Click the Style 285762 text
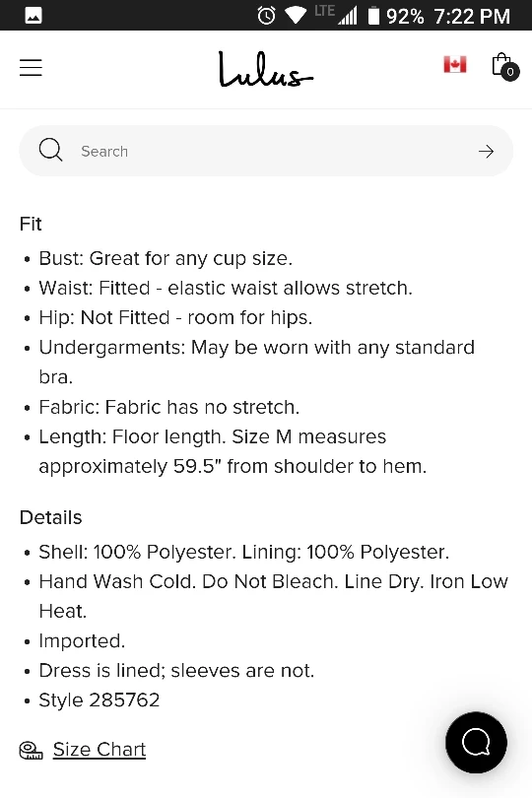Viewport: 532px width, 798px height. (x=100, y=700)
